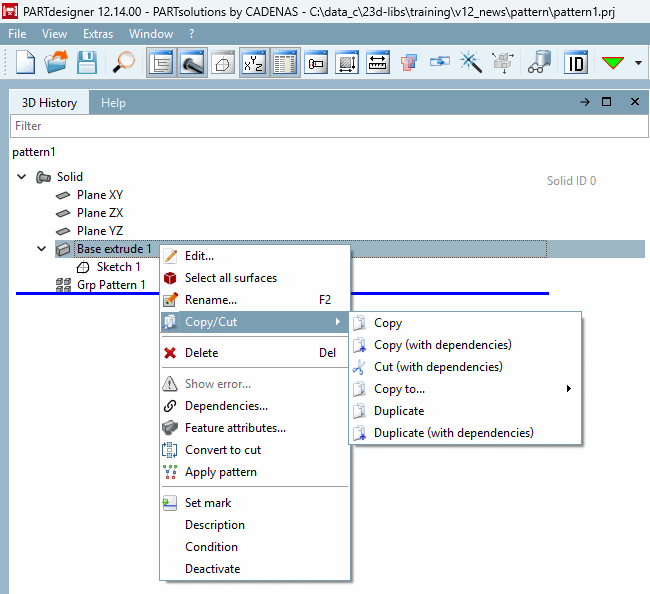Click the overlapping red shapes toolbar icon
This screenshot has height=594, width=650.
coord(409,63)
